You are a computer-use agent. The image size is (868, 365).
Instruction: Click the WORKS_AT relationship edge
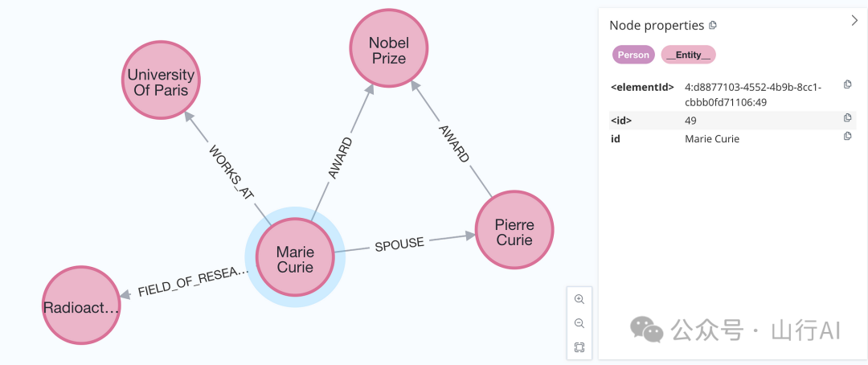coord(228,171)
